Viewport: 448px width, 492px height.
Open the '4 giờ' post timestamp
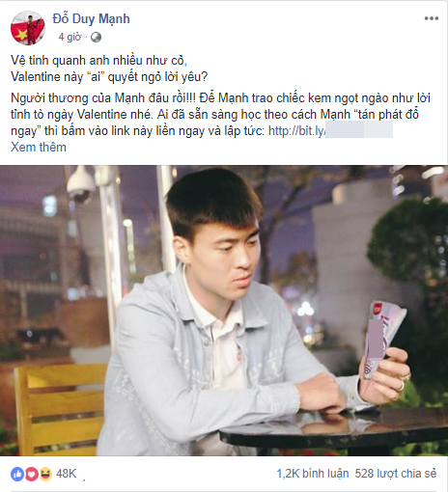click(x=70, y=37)
